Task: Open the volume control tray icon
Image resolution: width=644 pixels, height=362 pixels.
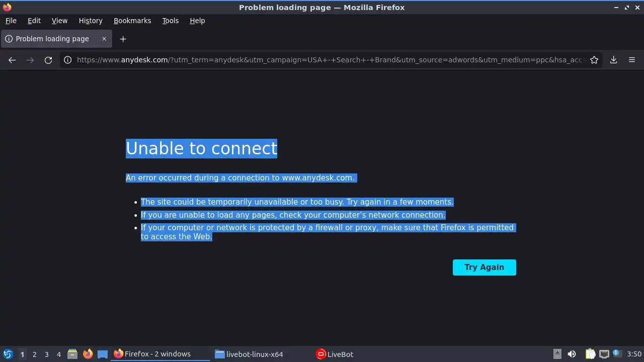Action: (572, 354)
